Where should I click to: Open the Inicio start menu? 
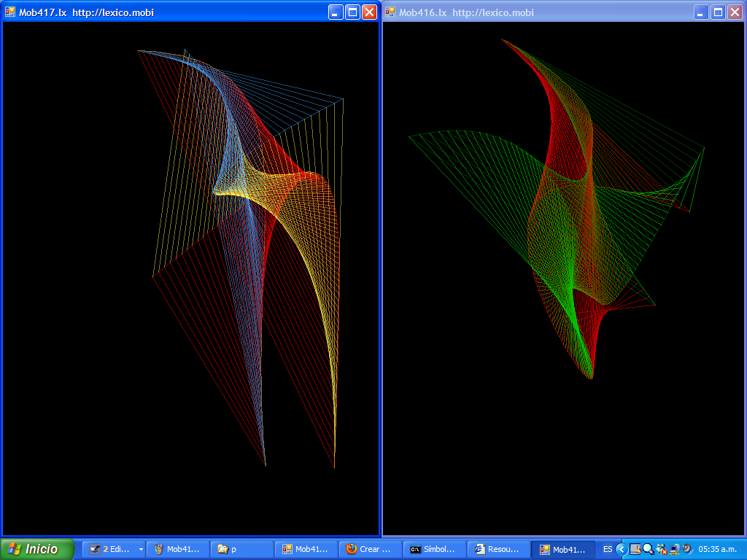click(37, 549)
